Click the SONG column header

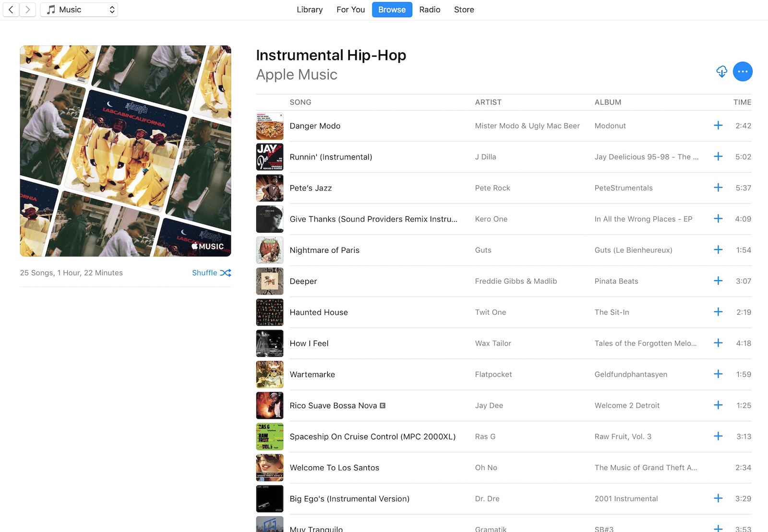(300, 102)
